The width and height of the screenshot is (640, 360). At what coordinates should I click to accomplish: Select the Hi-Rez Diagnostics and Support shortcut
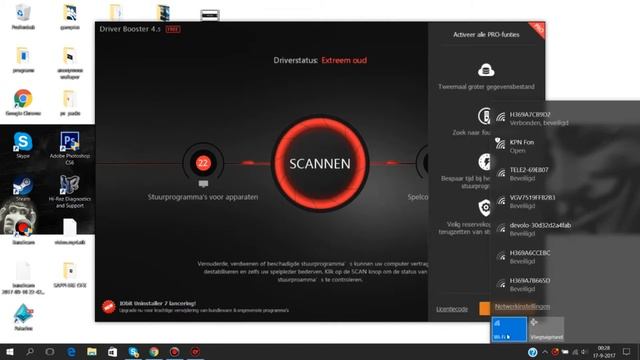pos(70,191)
